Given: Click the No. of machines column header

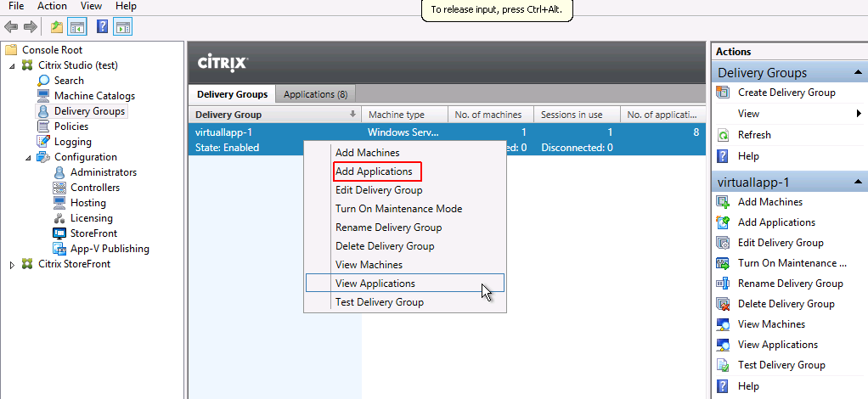Looking at the screenshot, I should (490, 115).
